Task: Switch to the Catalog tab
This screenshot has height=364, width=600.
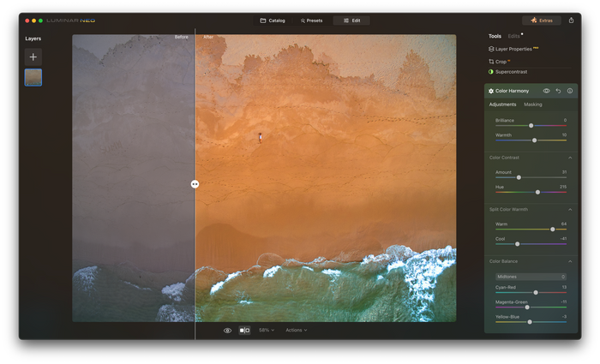Action: [273, 20]
